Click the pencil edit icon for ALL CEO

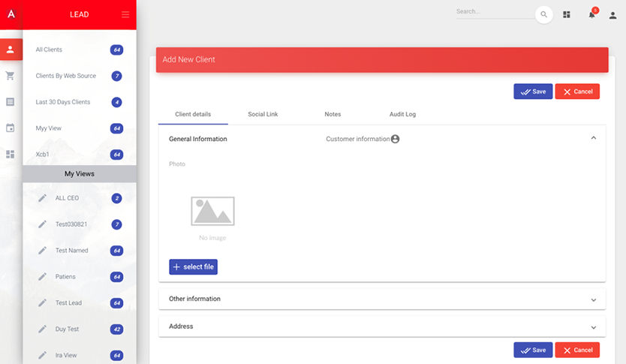[x=43, y=198]
